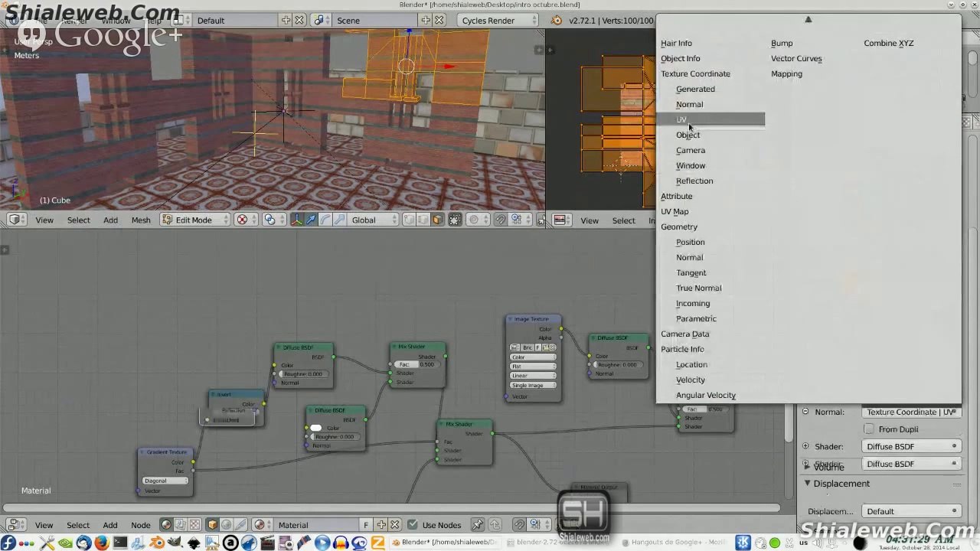
Task: Click the white Color swatch on Diffuse BSDF
Action: [x=315, y=428]
